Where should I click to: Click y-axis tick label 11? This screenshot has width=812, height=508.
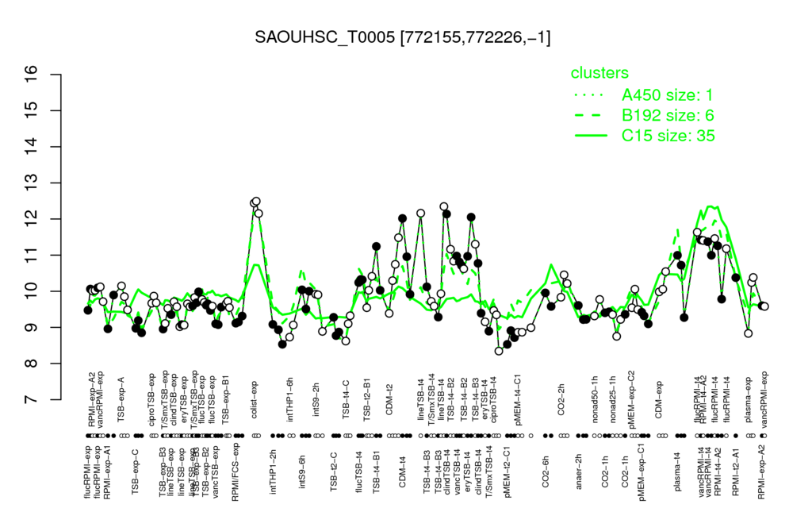[x=32, y=255]
